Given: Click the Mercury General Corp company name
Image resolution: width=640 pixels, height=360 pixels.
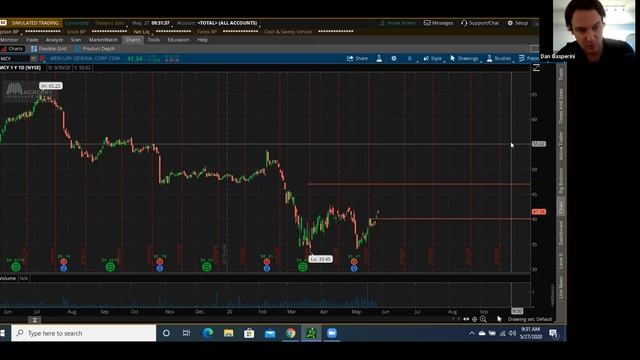Looking at the screenshot, I should tap(85, 59).
